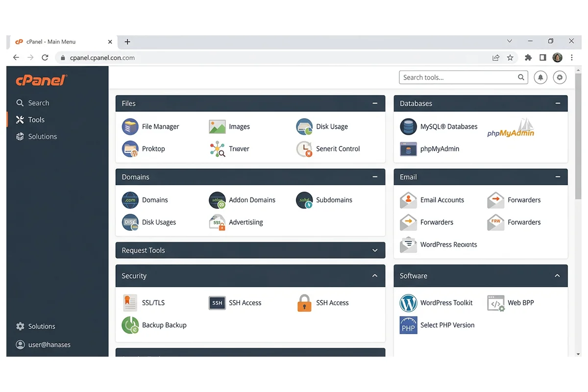
Task: Open the Images tool in Files
Action: 229,126
